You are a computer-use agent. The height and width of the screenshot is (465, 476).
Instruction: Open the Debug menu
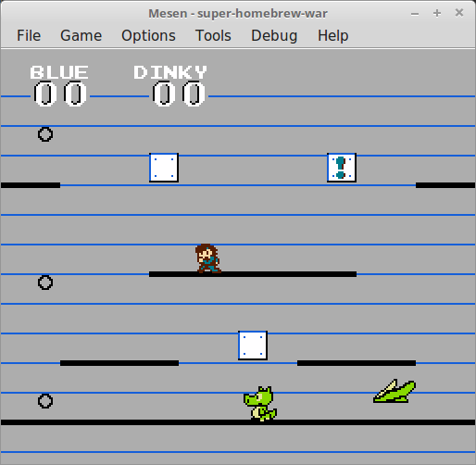pyautogui.click(x=274, y=35)
